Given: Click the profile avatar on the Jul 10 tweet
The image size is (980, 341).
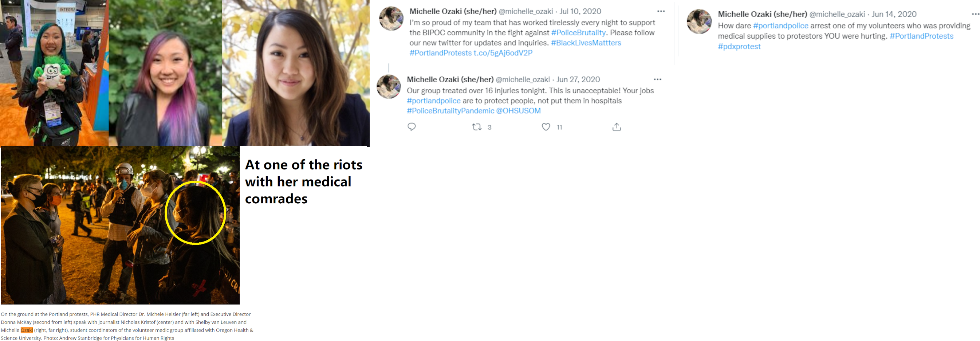Looking at the screenshot, I should click(391, 19).
